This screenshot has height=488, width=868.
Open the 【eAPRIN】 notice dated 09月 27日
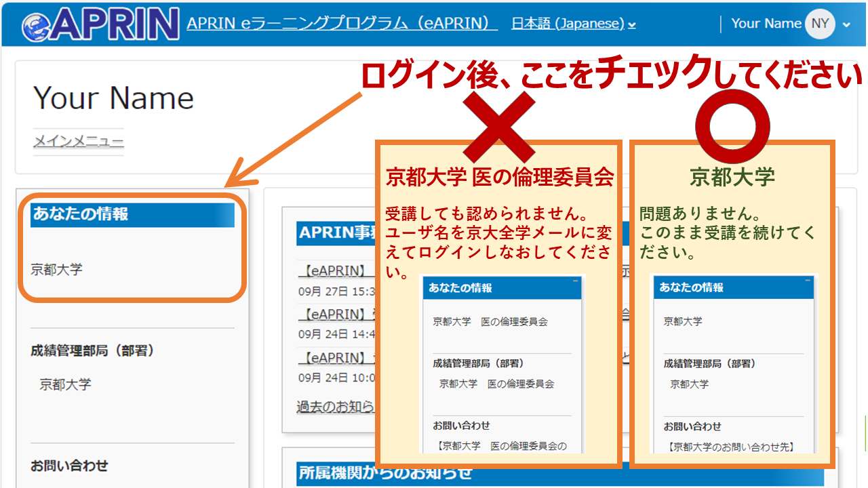(336, 270)
